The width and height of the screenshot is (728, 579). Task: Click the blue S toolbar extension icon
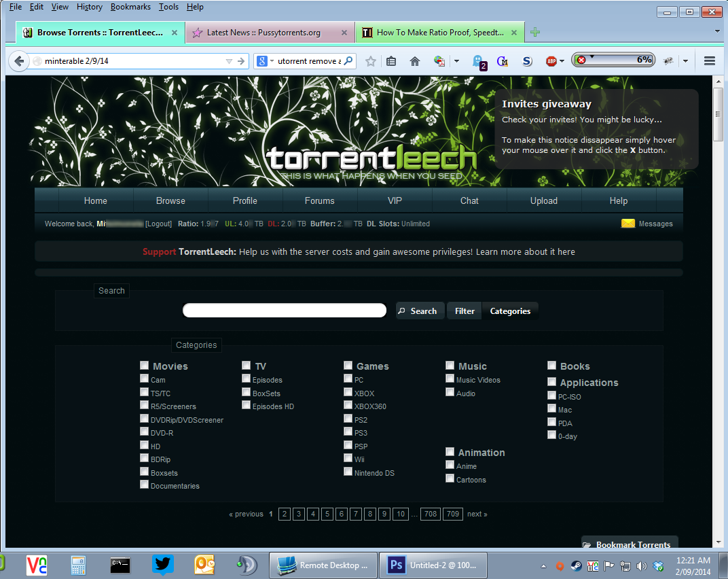click(x=527, y=61)
